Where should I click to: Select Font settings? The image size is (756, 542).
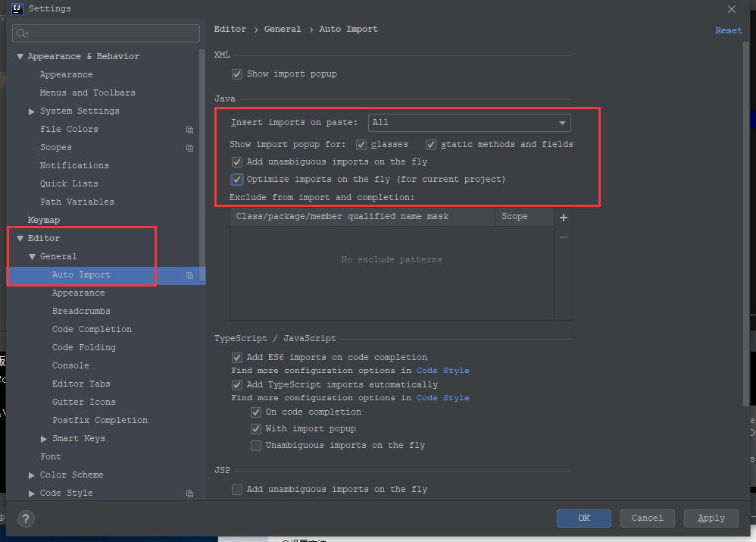[x=51, y=456]
